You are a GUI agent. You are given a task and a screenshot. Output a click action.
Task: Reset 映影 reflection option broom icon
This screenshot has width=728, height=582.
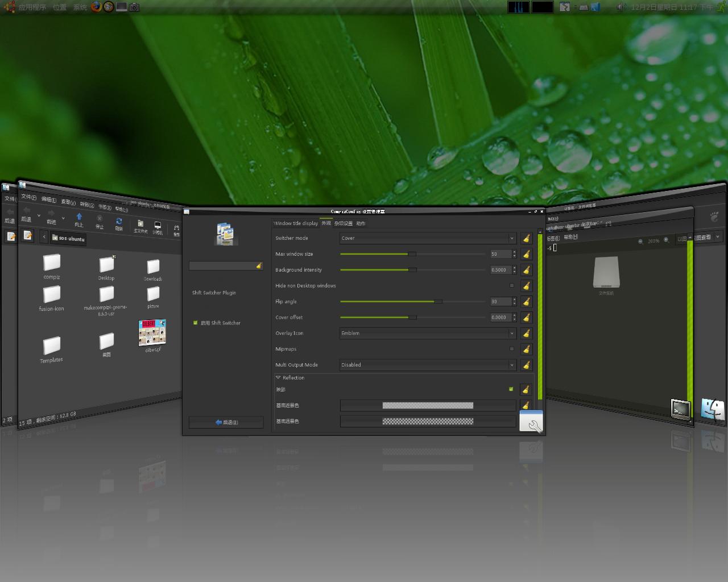click(526, 389)
